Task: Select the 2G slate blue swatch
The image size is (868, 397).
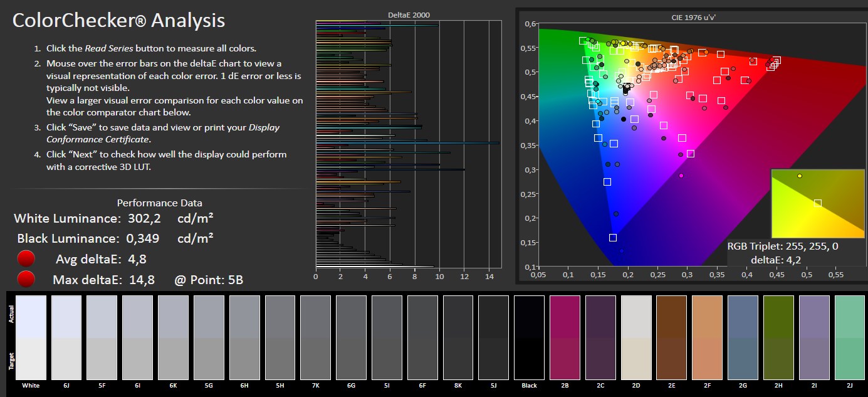Action: [744, 337]
